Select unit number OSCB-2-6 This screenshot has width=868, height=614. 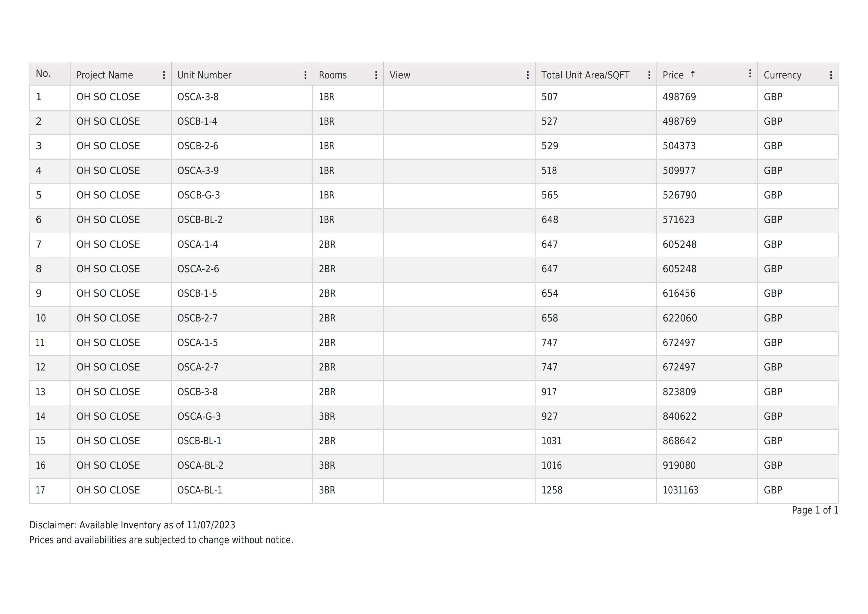[x=198, y=146]
